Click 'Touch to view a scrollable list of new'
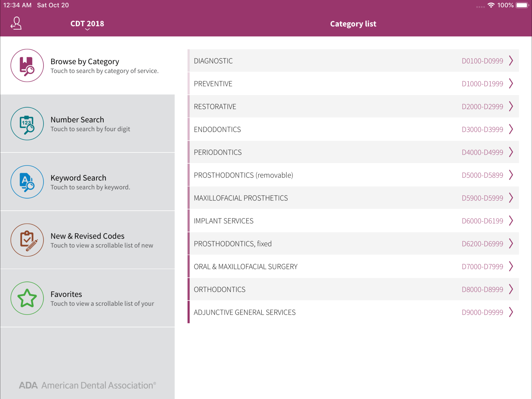532x399 pixels. coord(102,245)
